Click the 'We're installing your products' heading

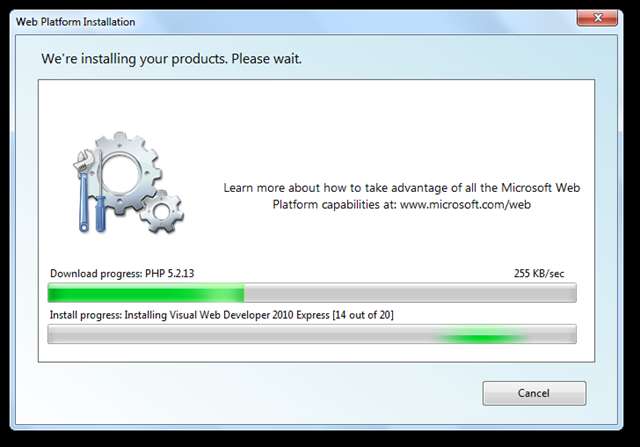[171, 59]
